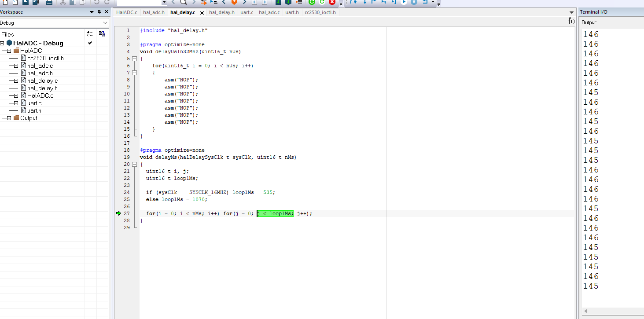This screenshot has width=644, height=319.
Task: Select hal_delay.h in the workspace tree
Action: [42, 88]
